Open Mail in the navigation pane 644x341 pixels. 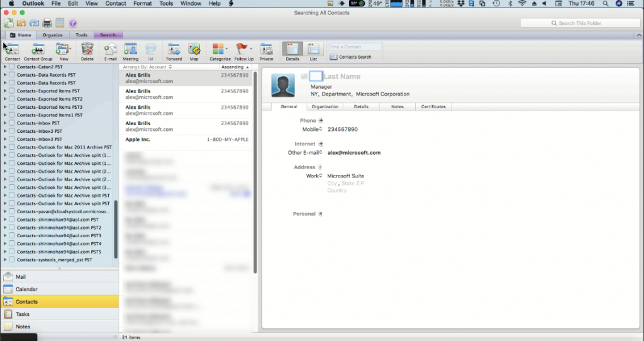click(60, 277)
